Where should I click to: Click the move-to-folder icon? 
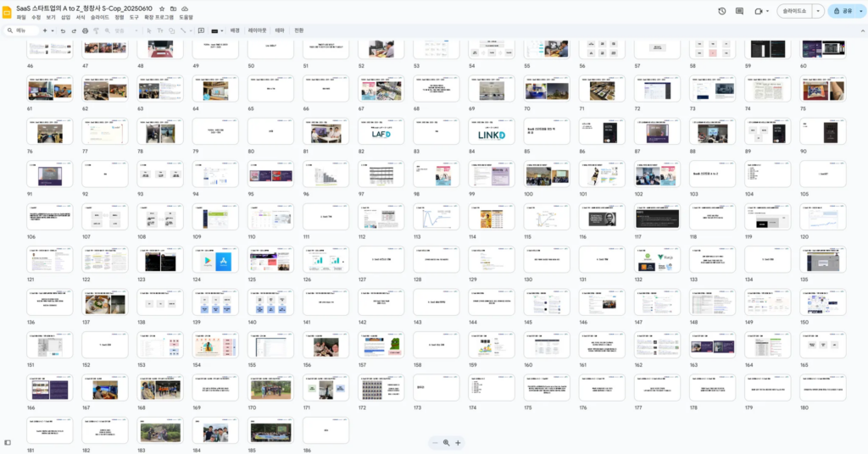point(173,8)
